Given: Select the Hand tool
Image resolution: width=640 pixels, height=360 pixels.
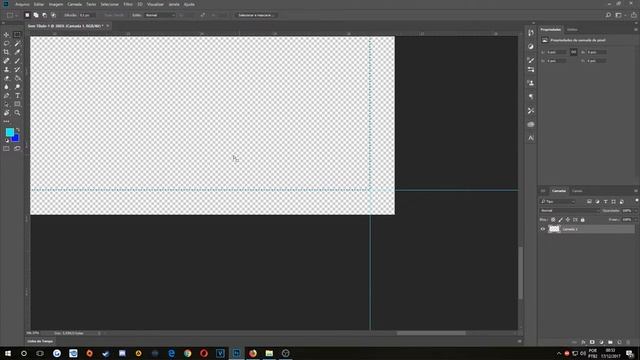Looking at the screenshot, I should (7, 113).
